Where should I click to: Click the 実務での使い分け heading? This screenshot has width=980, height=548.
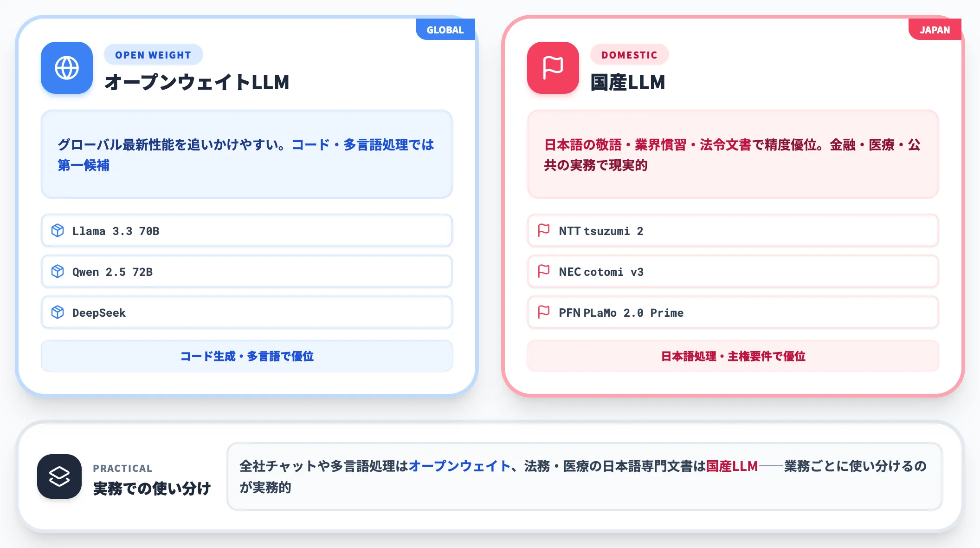(152, 488)
